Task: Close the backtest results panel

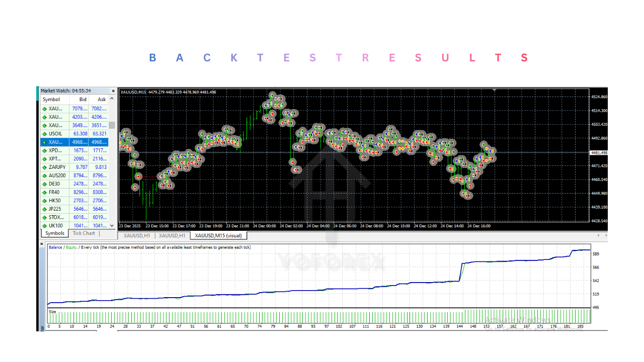Action: [x=42, y=243]
